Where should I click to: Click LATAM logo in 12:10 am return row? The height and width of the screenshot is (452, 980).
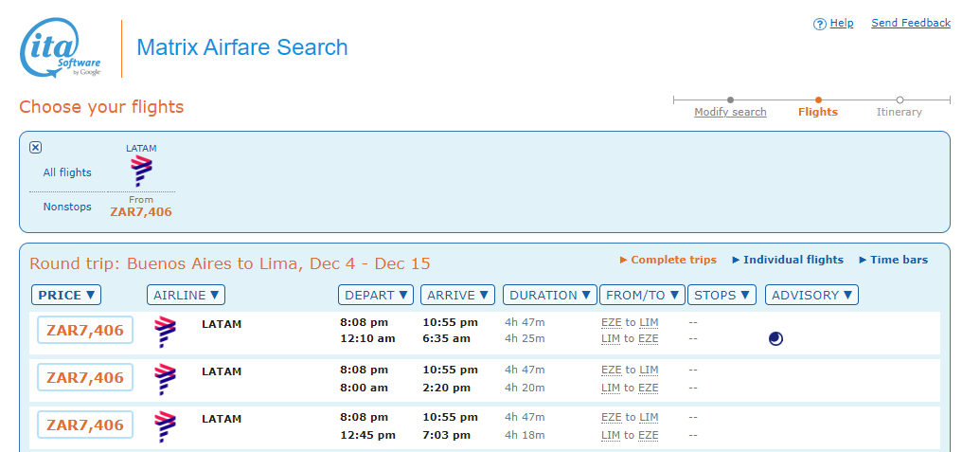pyautogui.click(x=166, y=332)
